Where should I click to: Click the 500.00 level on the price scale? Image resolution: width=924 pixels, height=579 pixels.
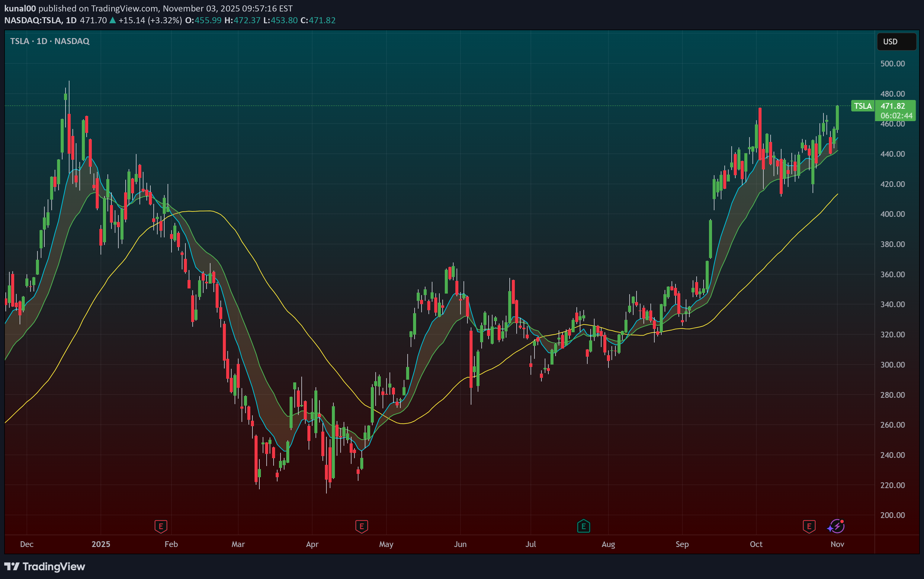tap(892, 63)
